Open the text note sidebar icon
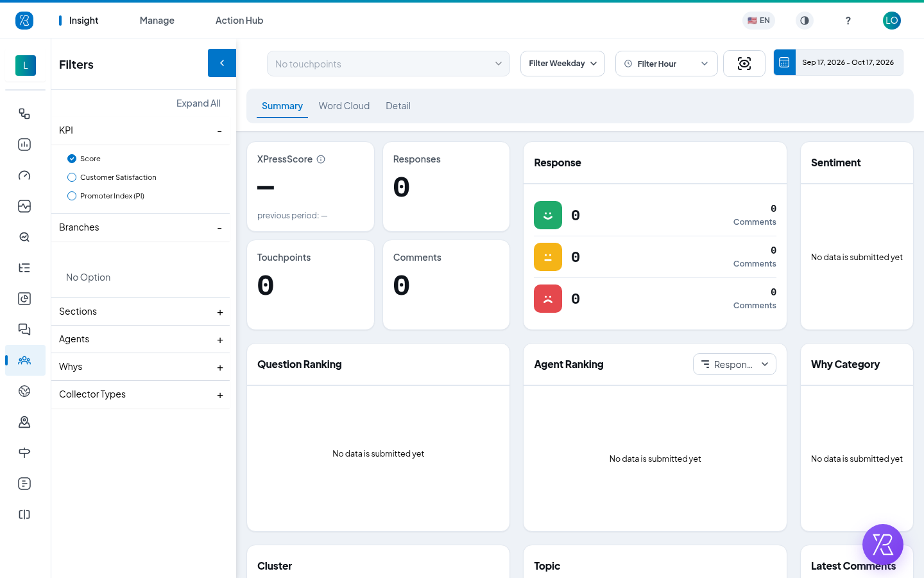924x578 pixels. (24, 484)
